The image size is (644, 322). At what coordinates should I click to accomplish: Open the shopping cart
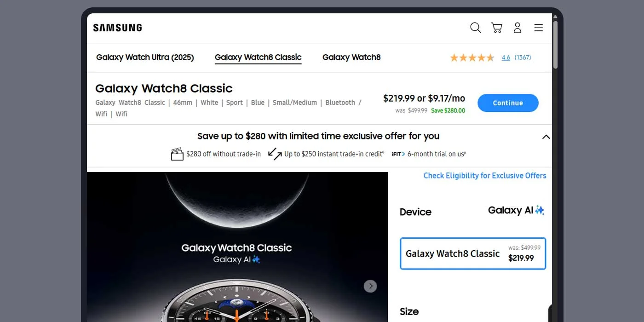pyautogui.click(x=496, y=28)
